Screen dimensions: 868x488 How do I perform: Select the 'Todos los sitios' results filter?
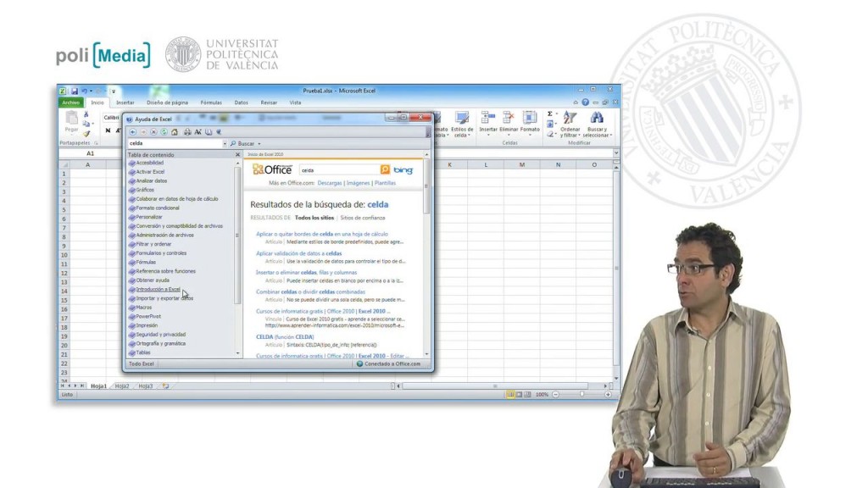[314, 218]
